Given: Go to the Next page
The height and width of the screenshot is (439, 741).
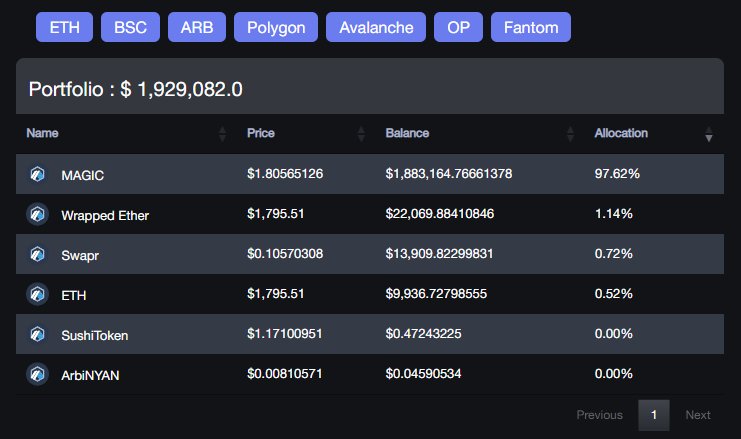Looking at the screenshot, I should pos(698,415).
